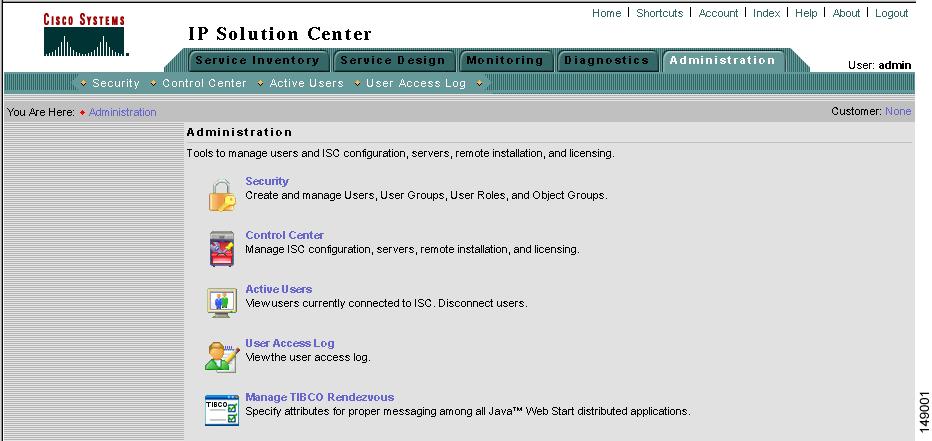
Task: Click 'View users currently connected' description
Action: (386, 303)
